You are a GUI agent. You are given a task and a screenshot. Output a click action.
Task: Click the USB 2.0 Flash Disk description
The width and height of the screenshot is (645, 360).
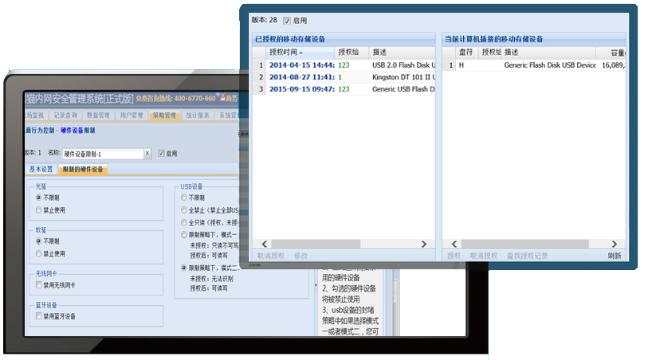(x=404, y=65)
